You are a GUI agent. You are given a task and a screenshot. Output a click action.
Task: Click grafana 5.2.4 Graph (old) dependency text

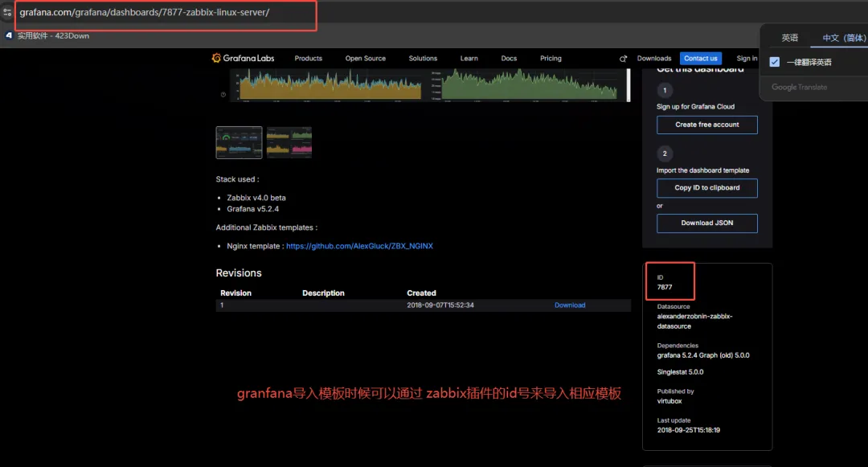pos(703,355)
